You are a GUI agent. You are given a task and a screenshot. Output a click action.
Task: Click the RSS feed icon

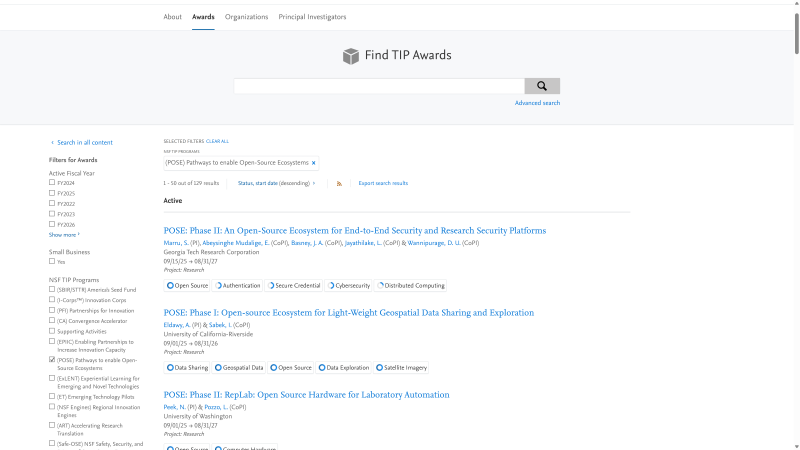coord(339,184)
